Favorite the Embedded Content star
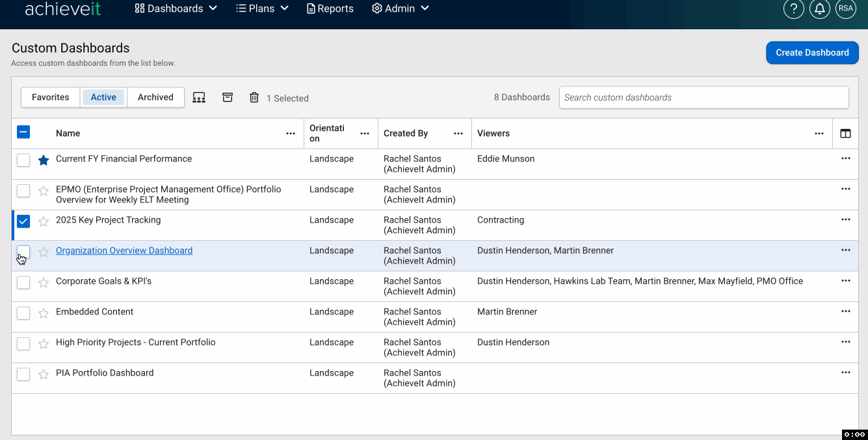 (44, 313)
